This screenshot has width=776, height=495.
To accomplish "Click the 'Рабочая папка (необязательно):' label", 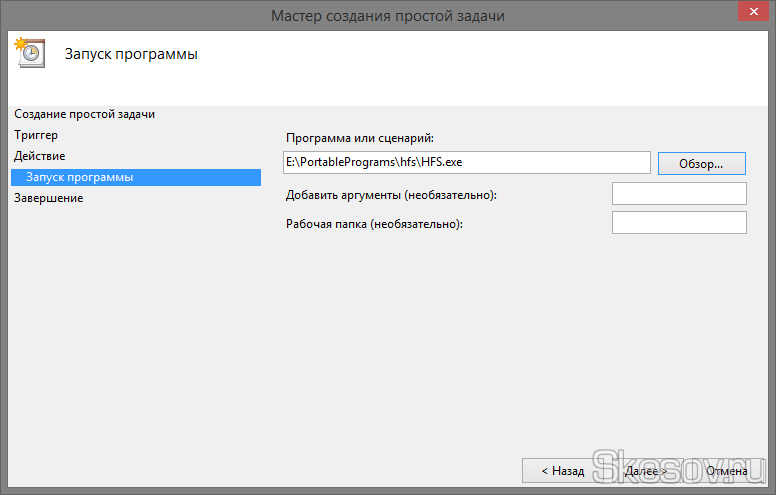I will click(374, 224).
